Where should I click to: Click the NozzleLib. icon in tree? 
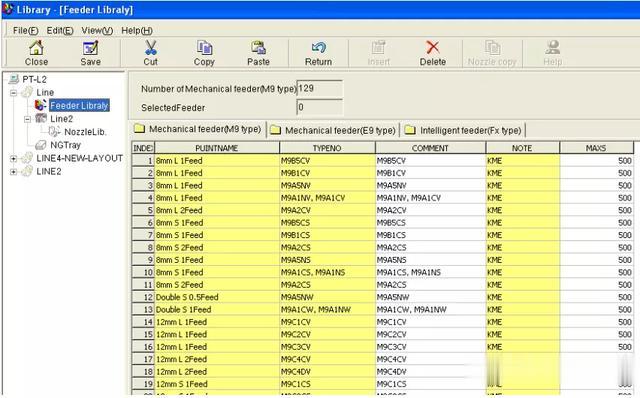point(55,131)
